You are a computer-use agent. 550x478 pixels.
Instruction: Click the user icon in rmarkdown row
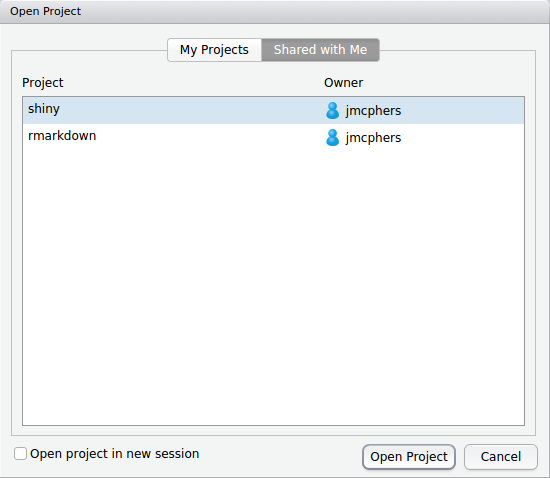pyautogui.click(x=332, y=137)
